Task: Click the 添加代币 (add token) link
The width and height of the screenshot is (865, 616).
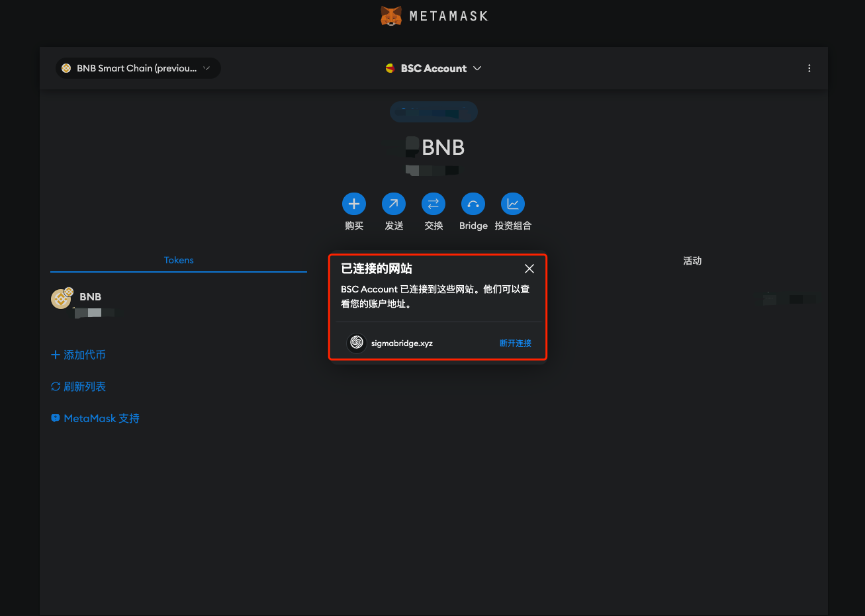Action: point(79,355)
